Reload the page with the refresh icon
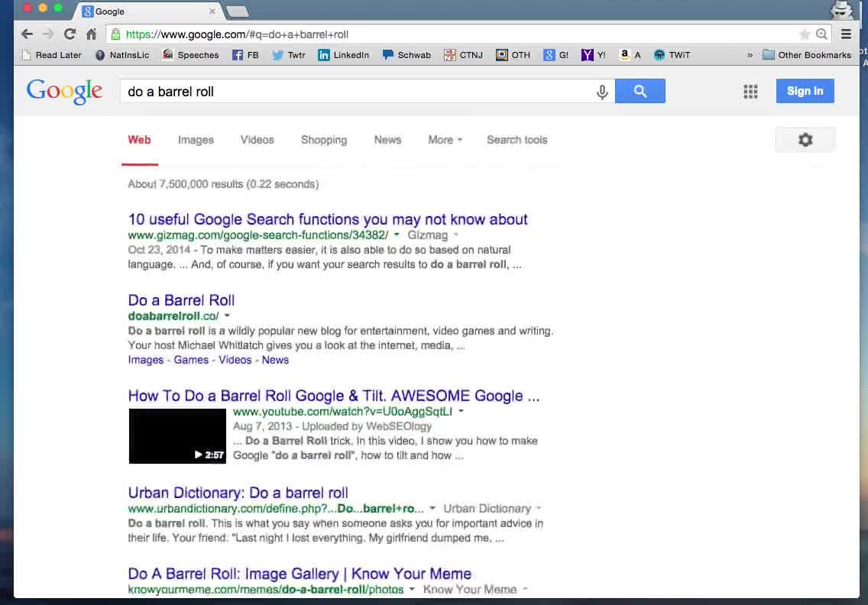Screen dimensions: 868x605 click(70, 34)
